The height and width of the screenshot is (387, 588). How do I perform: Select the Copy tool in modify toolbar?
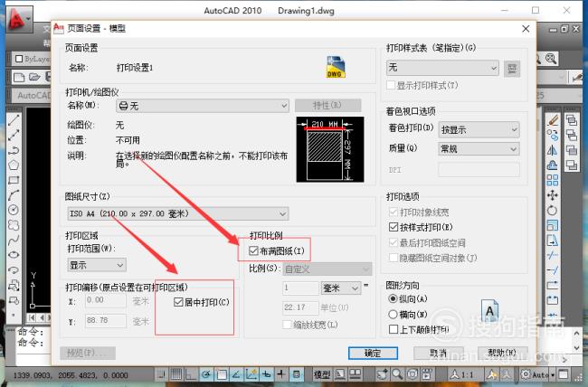click(x=553, y=135)
